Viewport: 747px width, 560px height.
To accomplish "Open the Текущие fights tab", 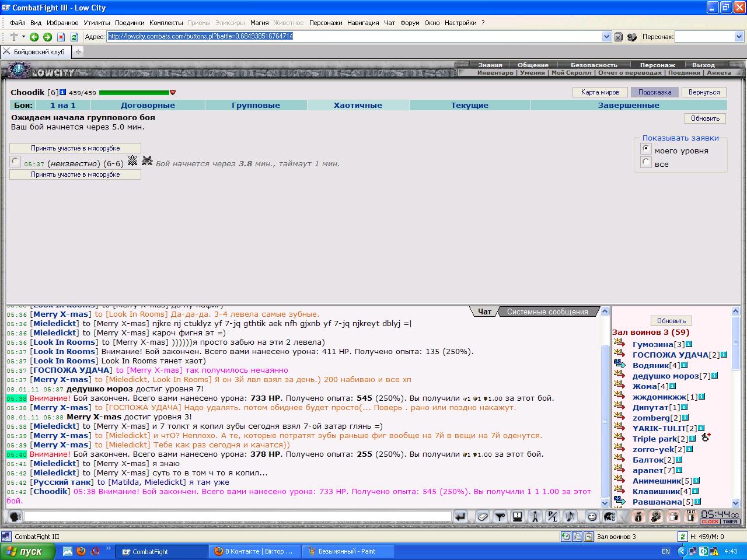I will [470, 106].
